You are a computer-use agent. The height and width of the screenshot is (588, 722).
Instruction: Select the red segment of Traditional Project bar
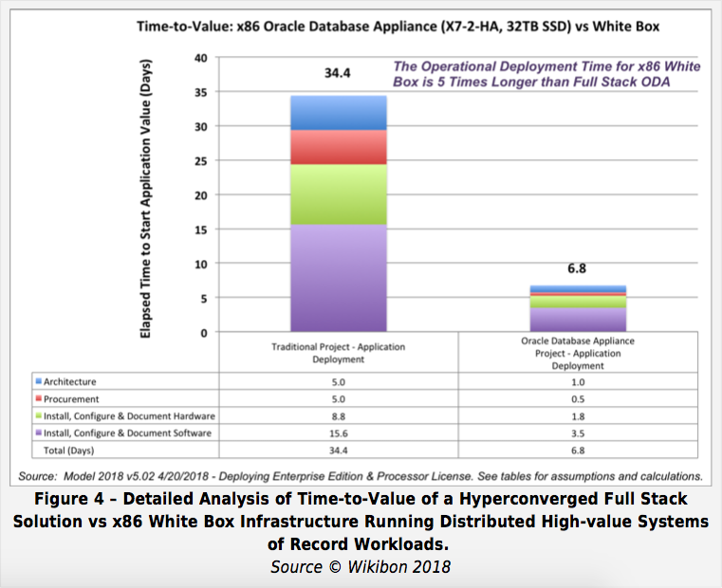point(339,147)
